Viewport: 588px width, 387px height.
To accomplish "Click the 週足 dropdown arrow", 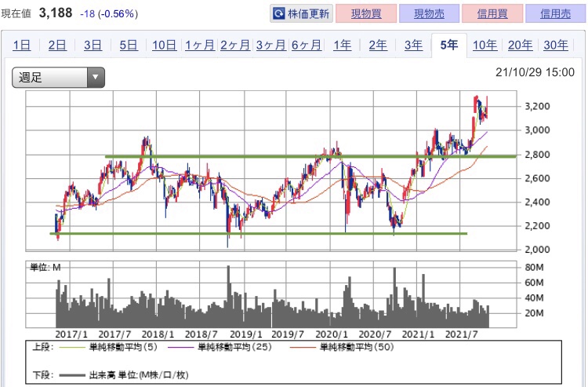I will [x=96, y=78].
